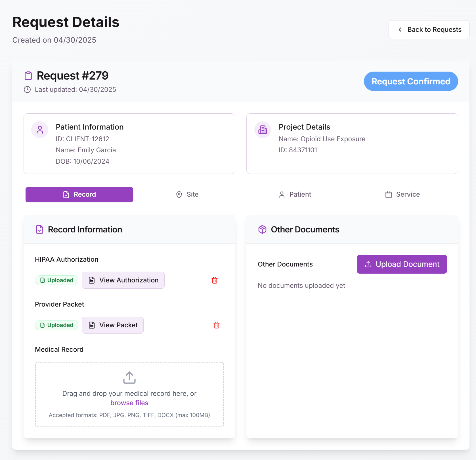Click the Patient Information avatar icon
The width and height of the screenshot is (476, 460).
pyautogui.click(x=40, y=130)
